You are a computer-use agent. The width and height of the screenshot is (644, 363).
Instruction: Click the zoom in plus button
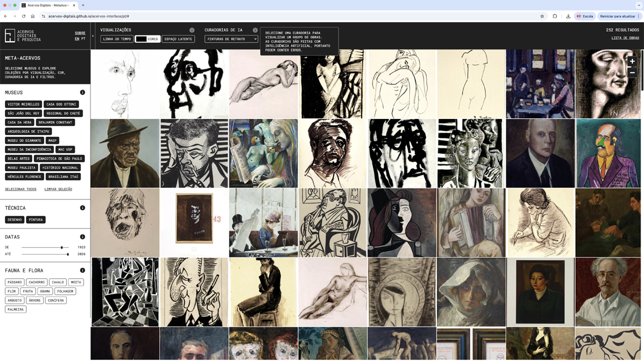click(632, 61)
